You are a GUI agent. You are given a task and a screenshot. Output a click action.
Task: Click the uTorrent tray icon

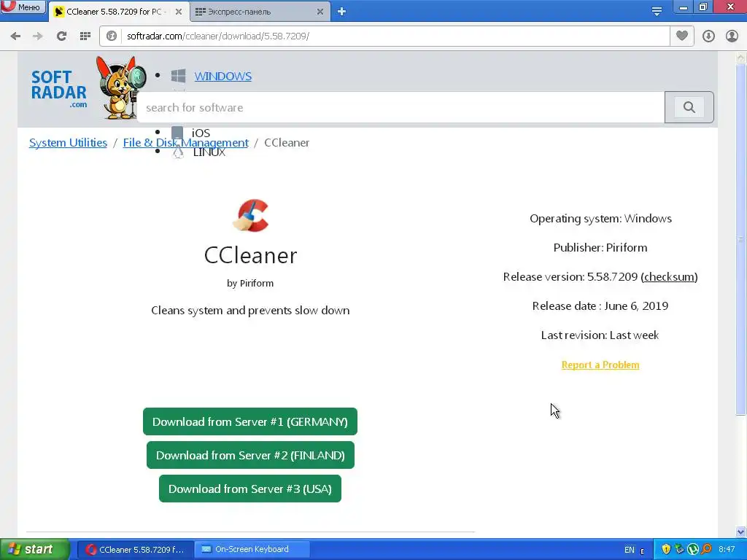click(693, 550)
